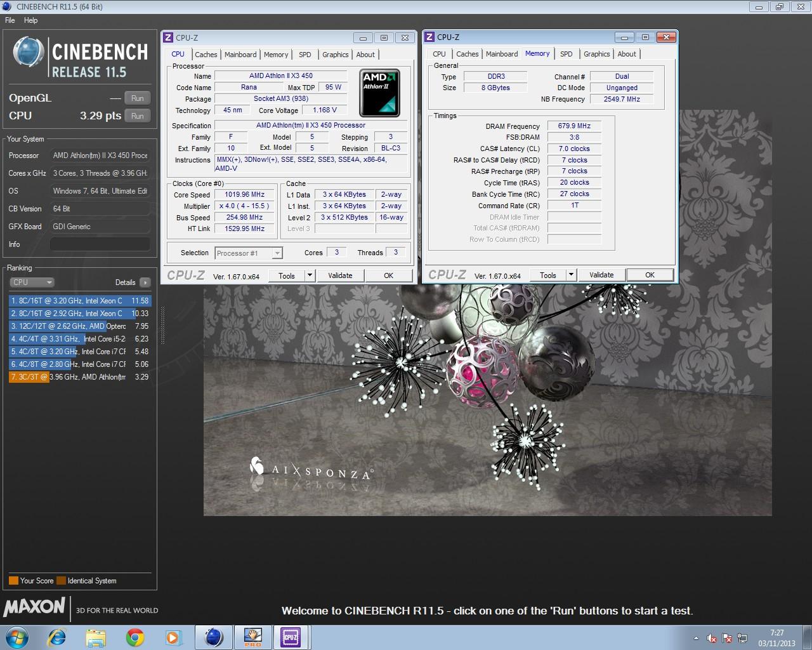Open Google Chrome from taskbar
The image size is (812, 650).
point(134,637)
